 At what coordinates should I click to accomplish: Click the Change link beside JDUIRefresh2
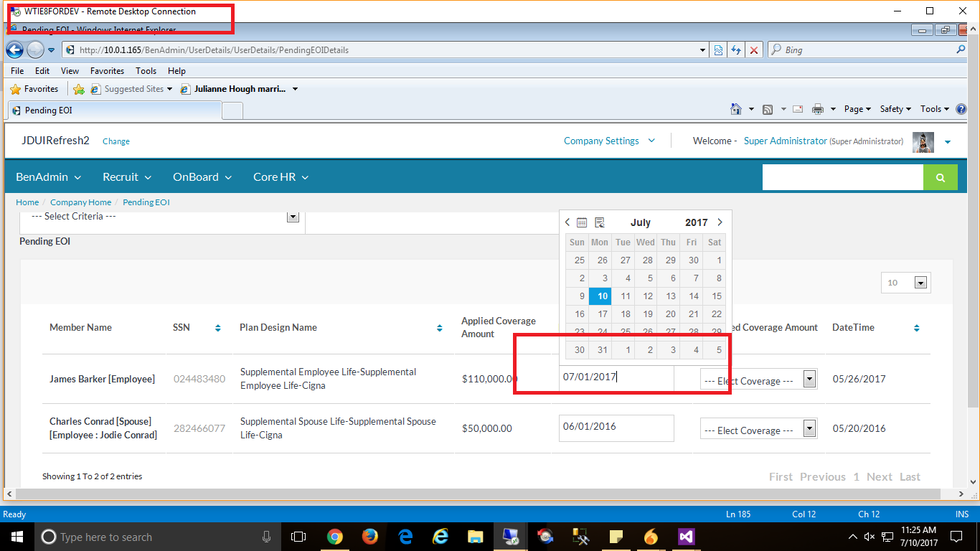(x=116, y=141)
